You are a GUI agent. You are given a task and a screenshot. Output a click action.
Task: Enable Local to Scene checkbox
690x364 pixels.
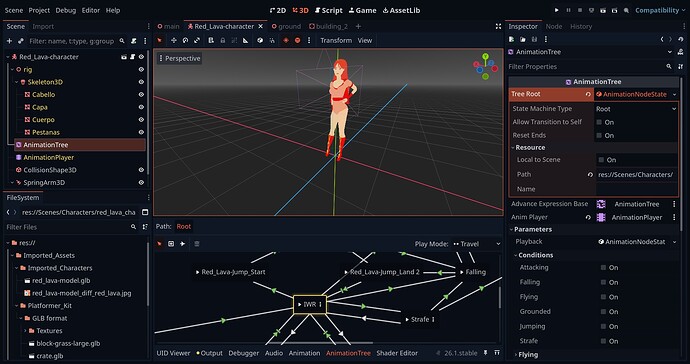coord(601,160)
